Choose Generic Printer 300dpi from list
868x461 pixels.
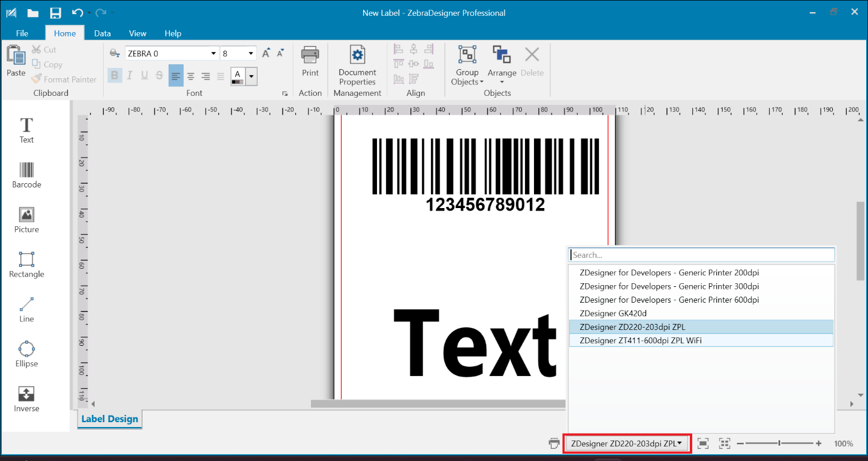pyautogui.click(x=701, y=286)
